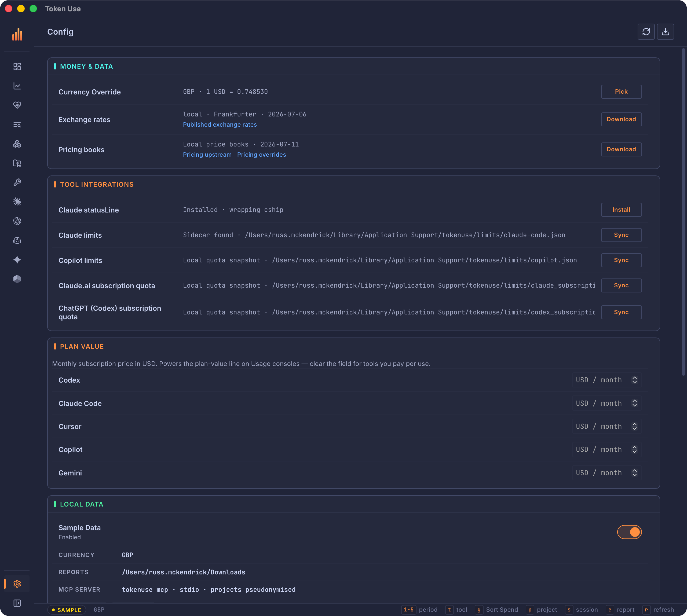687x616 pixels.
Task: Click the e report shortcut hint
Action: point(620,610)
